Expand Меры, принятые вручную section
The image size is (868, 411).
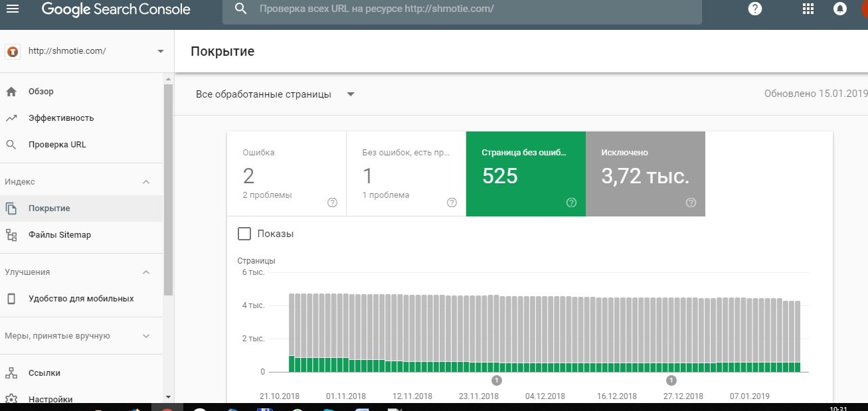[147, 336]
